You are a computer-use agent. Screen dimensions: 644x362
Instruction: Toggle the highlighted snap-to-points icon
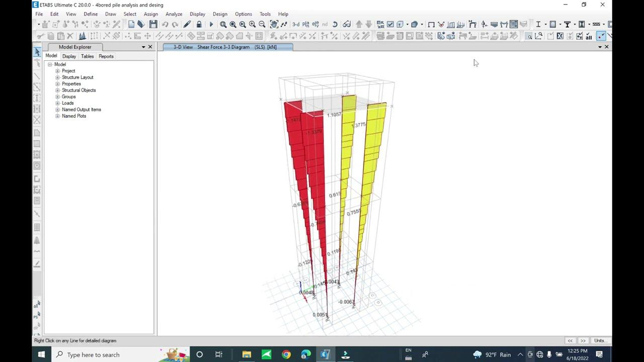(601, 36)
